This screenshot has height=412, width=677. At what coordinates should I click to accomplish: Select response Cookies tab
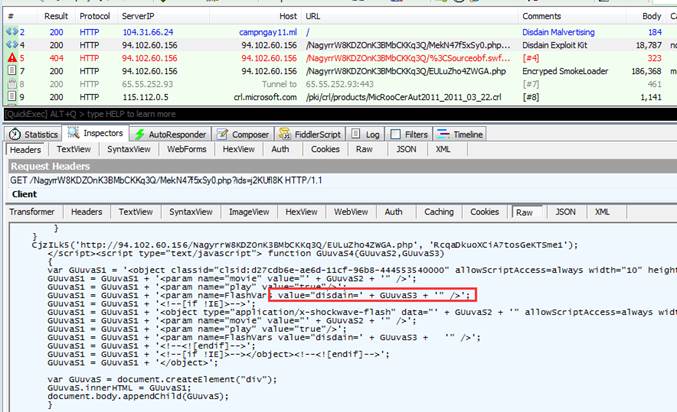484,212
